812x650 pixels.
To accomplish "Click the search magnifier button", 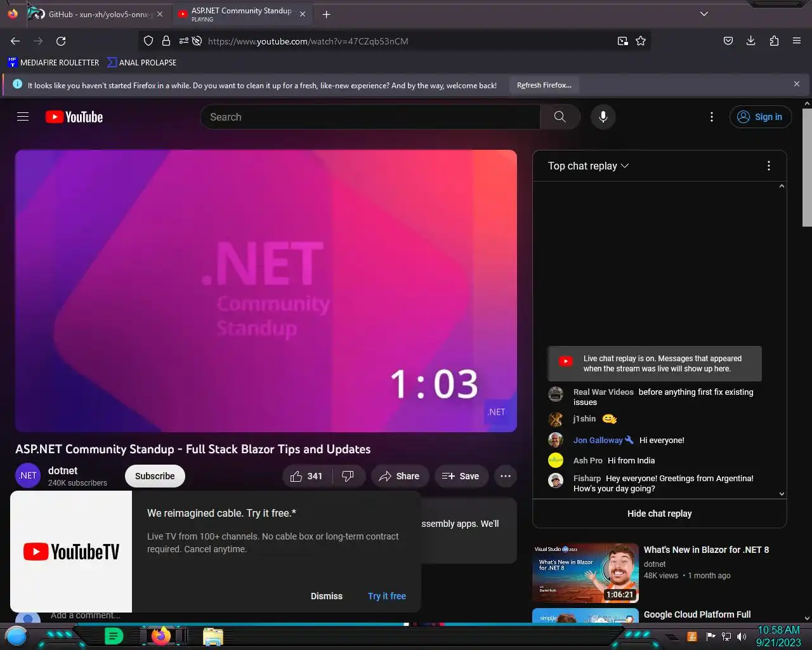I will click(x=560, y=117).
